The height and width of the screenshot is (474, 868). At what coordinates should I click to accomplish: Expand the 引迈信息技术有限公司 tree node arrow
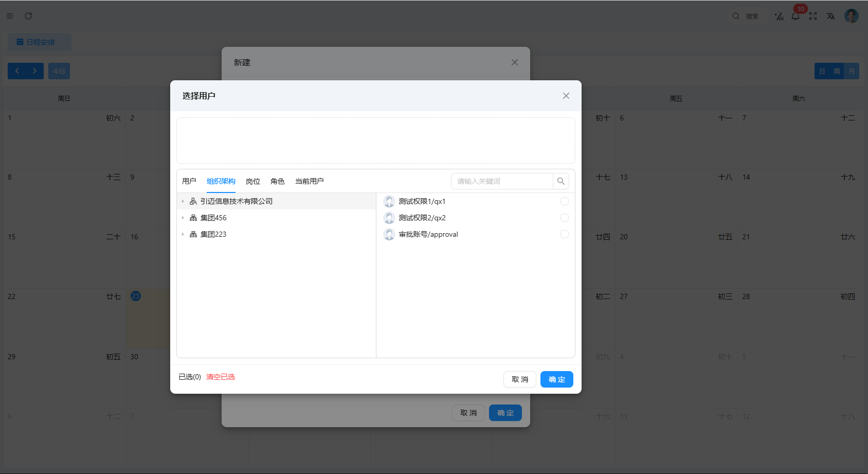coord(183,201)
